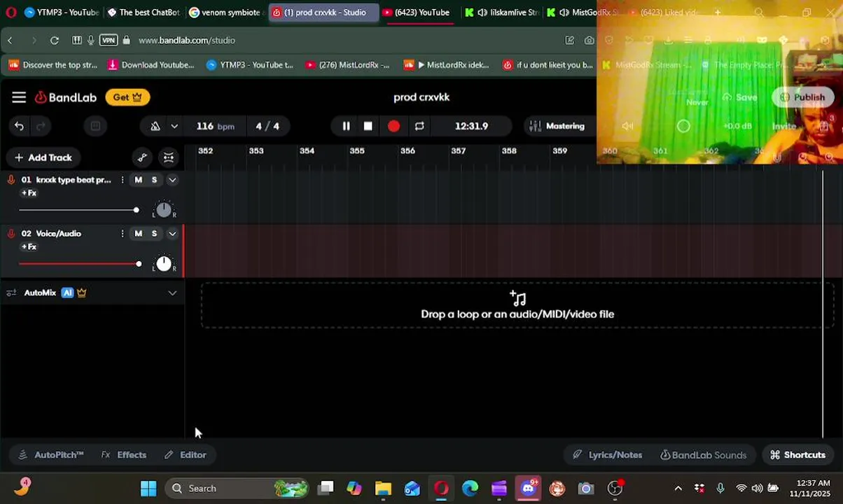The image size is (843, 504).
Task: Undo the last action
Action: pos(19,126)
